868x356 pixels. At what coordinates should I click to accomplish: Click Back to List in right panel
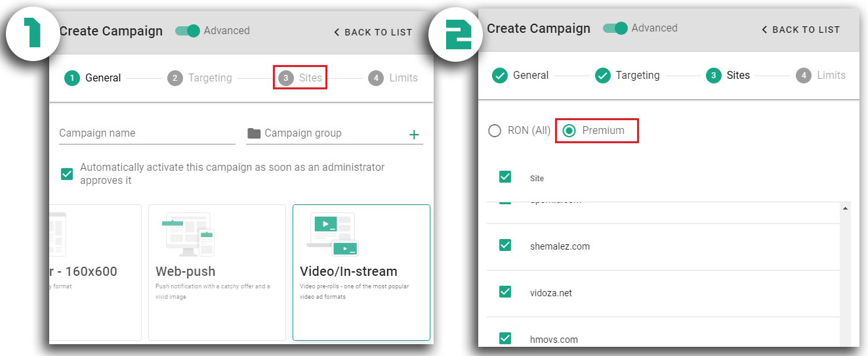coord(800,30)
